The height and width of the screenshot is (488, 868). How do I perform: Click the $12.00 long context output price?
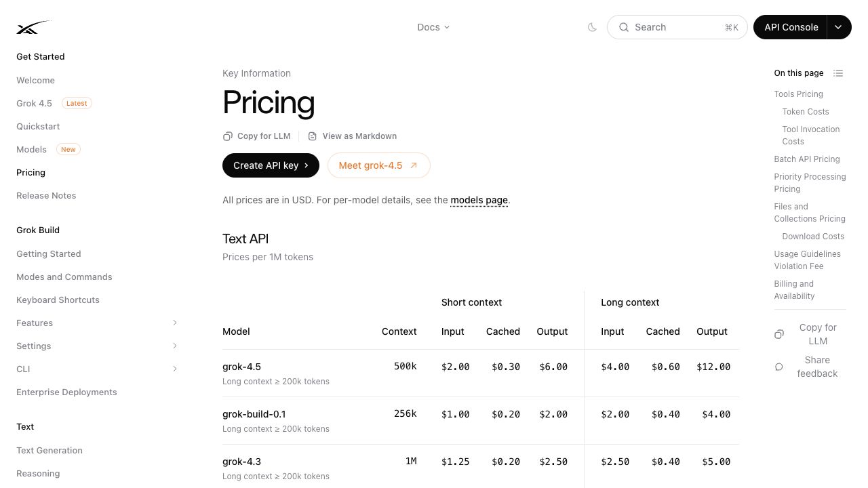click(x=713, y=367)
